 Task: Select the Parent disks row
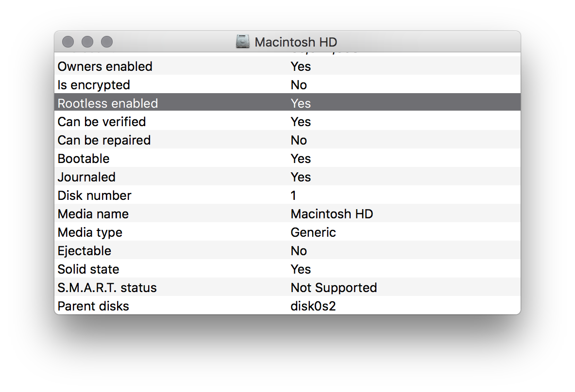(x=287, y=306)
